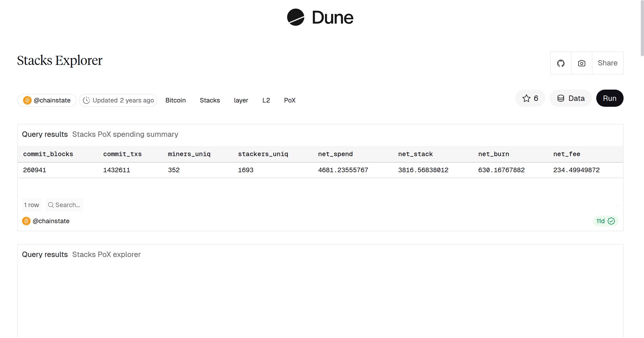The height and width of the screenshot is (338, 644).
Task: Click the net_spend column header
Action: point(335,154)
